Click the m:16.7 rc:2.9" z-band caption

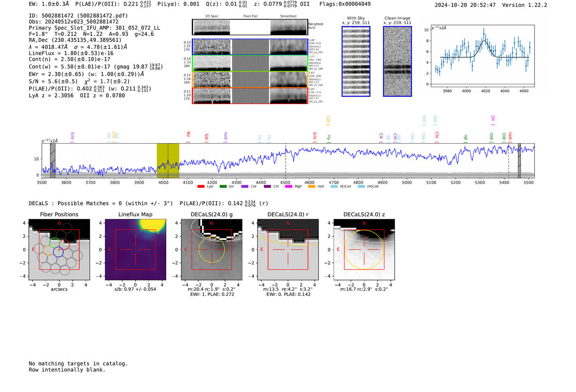click(364, 289)
